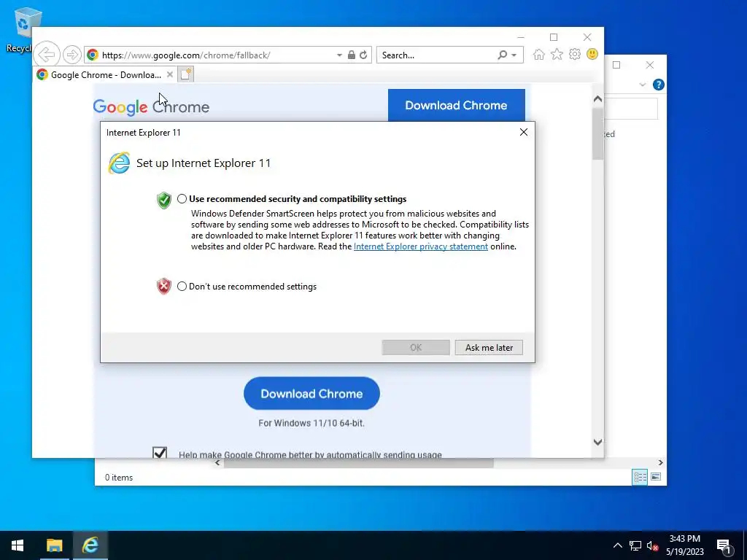Select the Google Chrome - Download tab

[106, 75]
